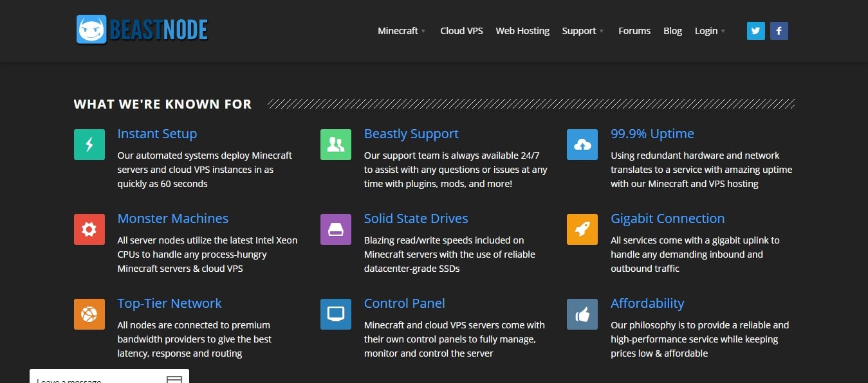Expand the Support menu dropdown

[x=583, y=31]
